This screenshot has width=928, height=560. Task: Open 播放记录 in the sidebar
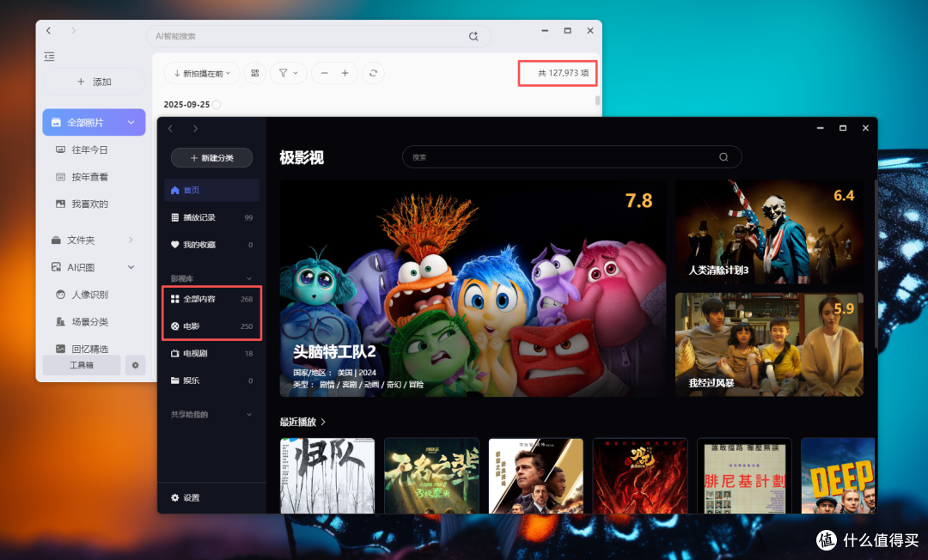tap(211, 217)
